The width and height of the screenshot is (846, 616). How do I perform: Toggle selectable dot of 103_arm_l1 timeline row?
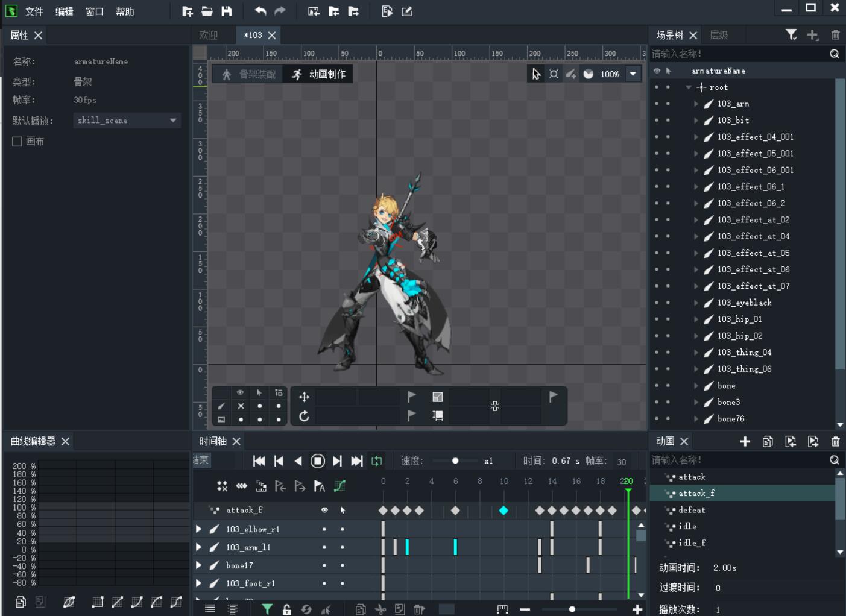click(x=343, y=547)
